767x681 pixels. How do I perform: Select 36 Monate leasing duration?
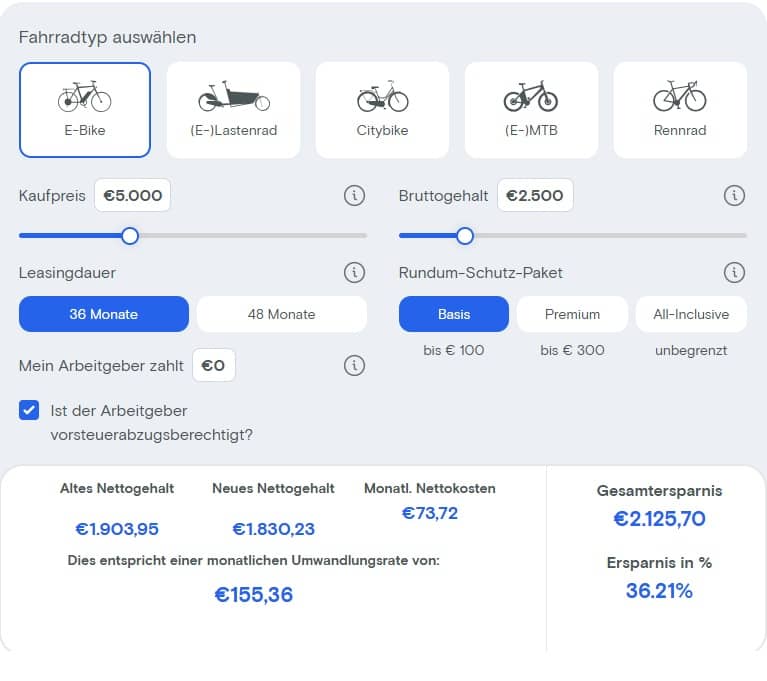[x=104, y=314]
